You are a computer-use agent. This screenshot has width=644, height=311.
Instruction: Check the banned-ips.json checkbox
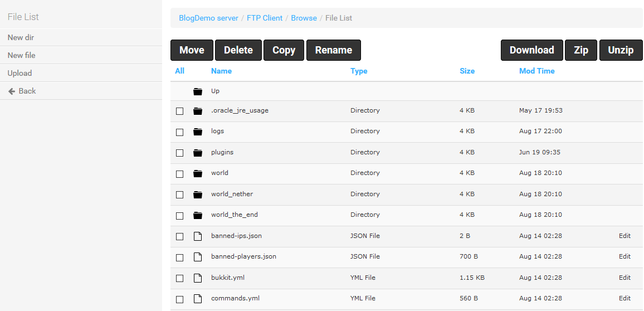tap(179, 237)
